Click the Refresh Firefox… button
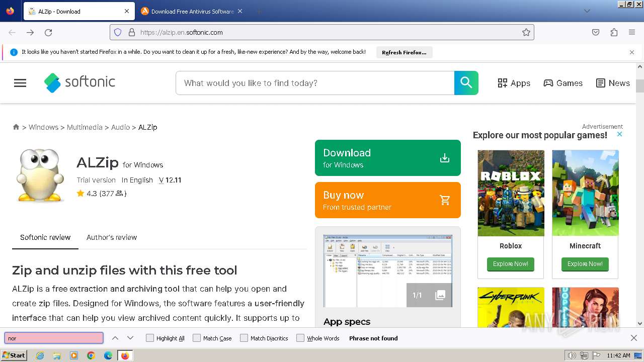 coord(404,52)
